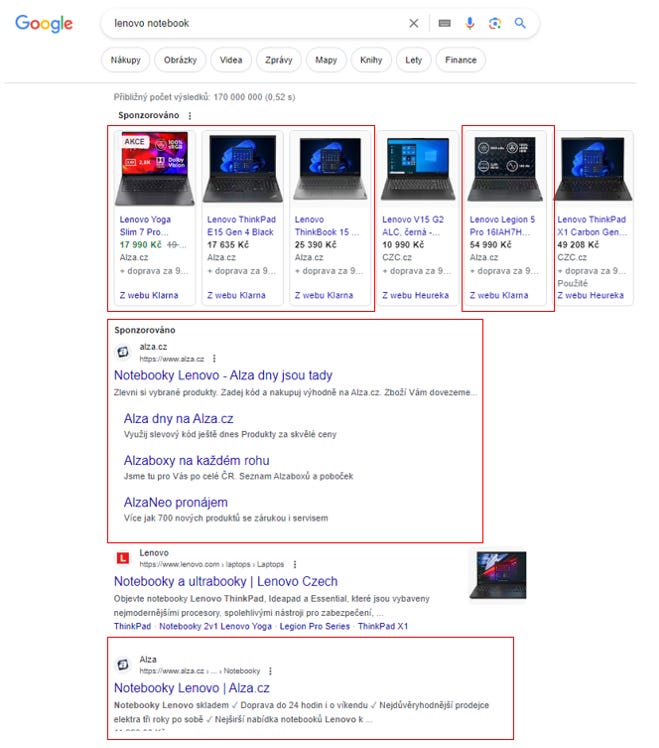Select the Videa filter tab

[231, 60]
